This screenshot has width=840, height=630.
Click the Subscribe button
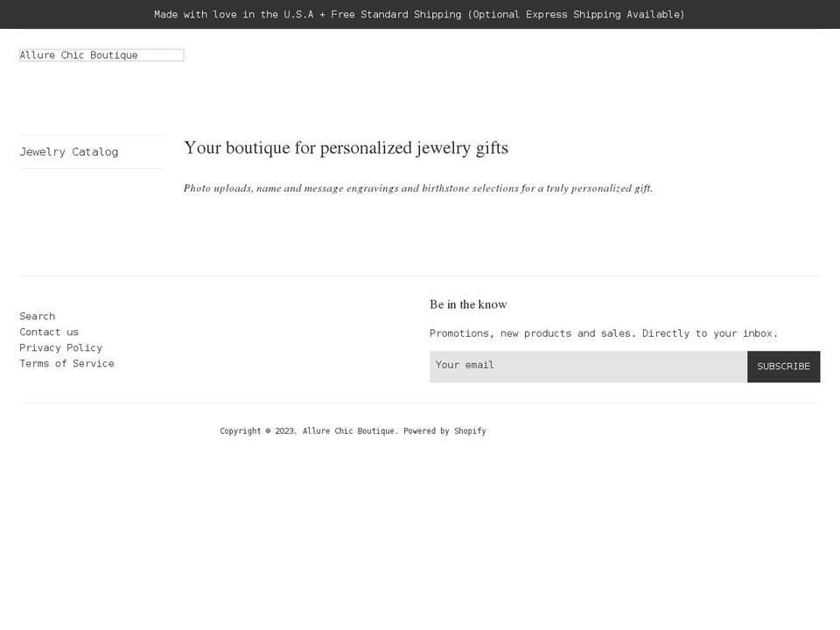(x=783, y=366)
